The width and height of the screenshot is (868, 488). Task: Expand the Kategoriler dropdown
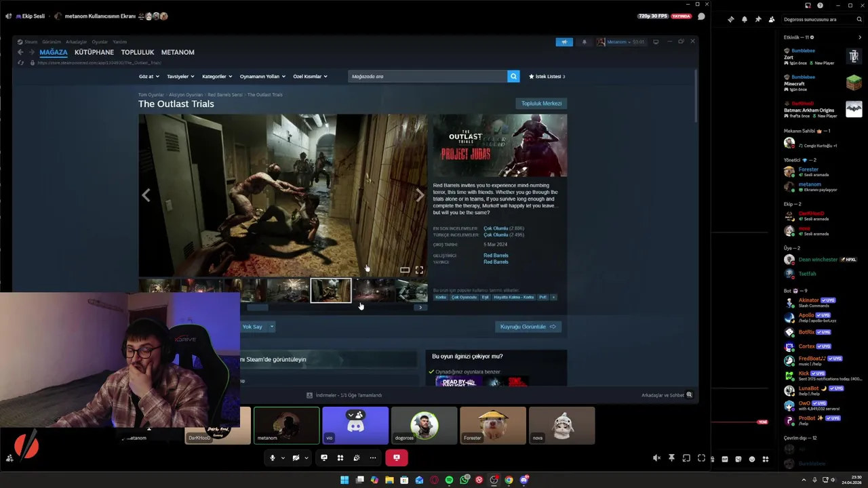(x=217, y=77)
